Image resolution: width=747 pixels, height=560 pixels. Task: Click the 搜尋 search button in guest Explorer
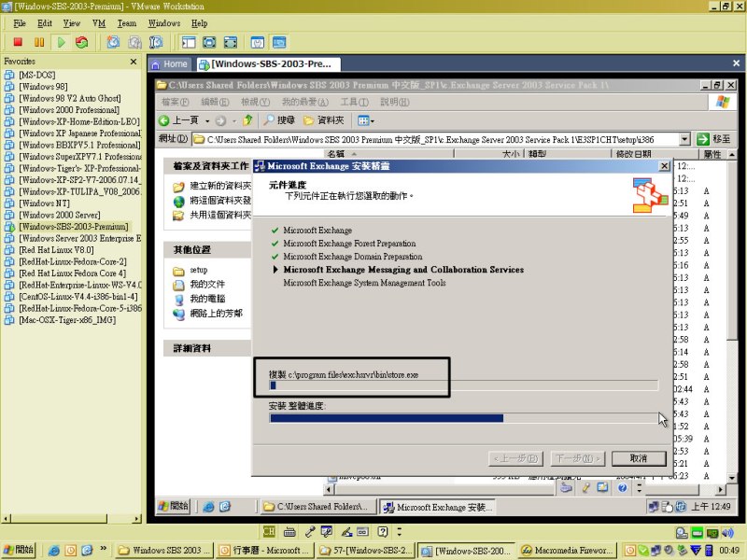pos(280,120)
